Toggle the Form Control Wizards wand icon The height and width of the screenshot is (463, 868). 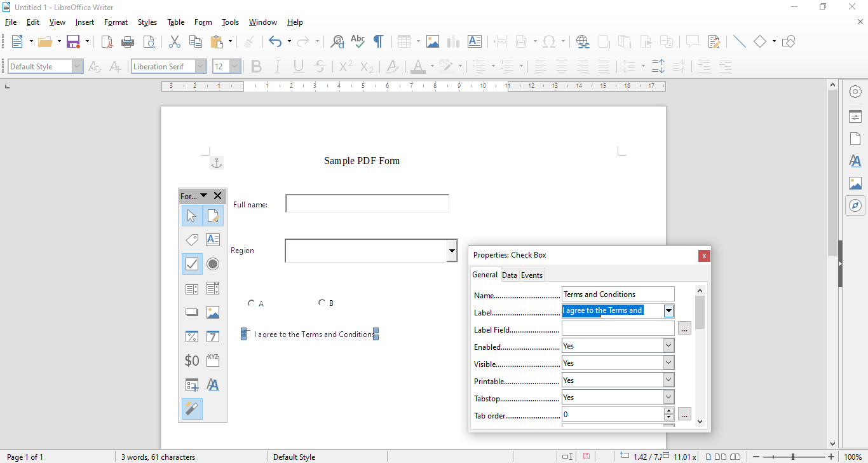pos(191,408)
